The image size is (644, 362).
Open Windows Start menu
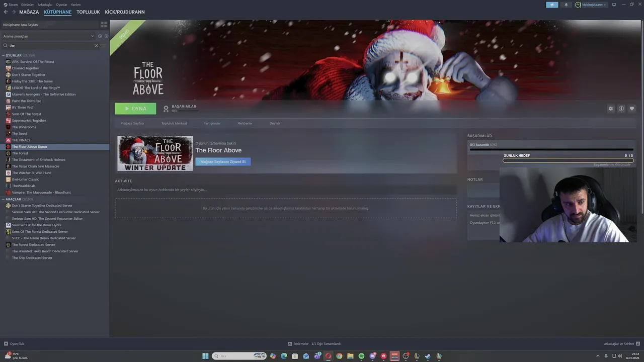pos(205,356)
